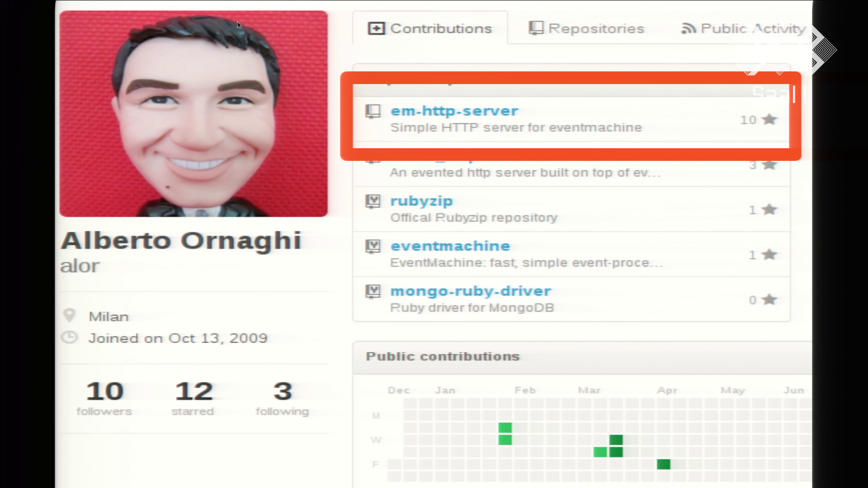The height and width of the screenshot is (488, 868).
Task: Click the fork icon beside eventmachine
Action: 373,246
